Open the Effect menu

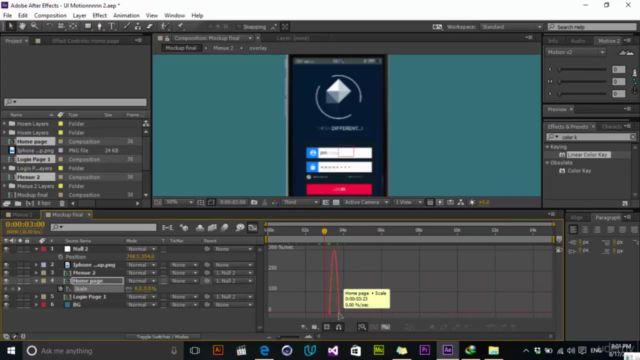(100, 16)
